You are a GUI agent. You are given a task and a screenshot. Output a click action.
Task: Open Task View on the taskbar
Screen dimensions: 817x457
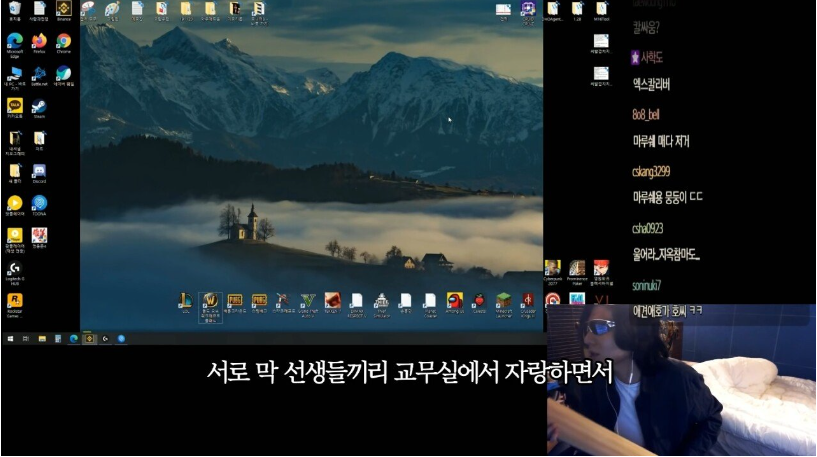click(26, 339)
